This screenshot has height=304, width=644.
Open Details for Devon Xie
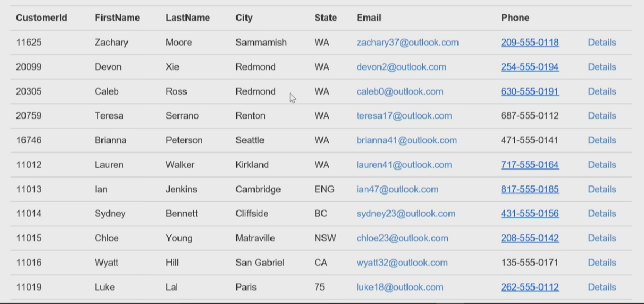601,67
